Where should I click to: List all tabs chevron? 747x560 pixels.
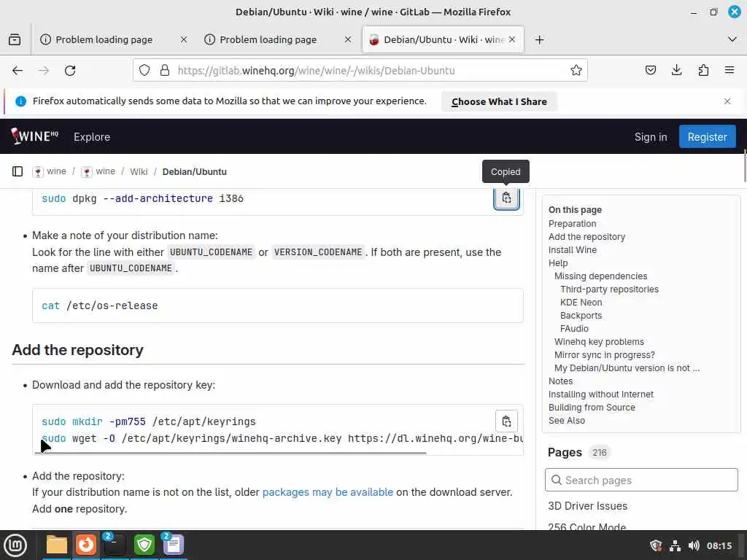coord(732,39)
